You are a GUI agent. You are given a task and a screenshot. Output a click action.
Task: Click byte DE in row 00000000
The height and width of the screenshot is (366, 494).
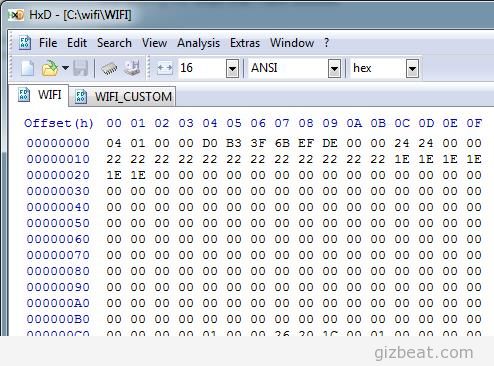point(330,143)
